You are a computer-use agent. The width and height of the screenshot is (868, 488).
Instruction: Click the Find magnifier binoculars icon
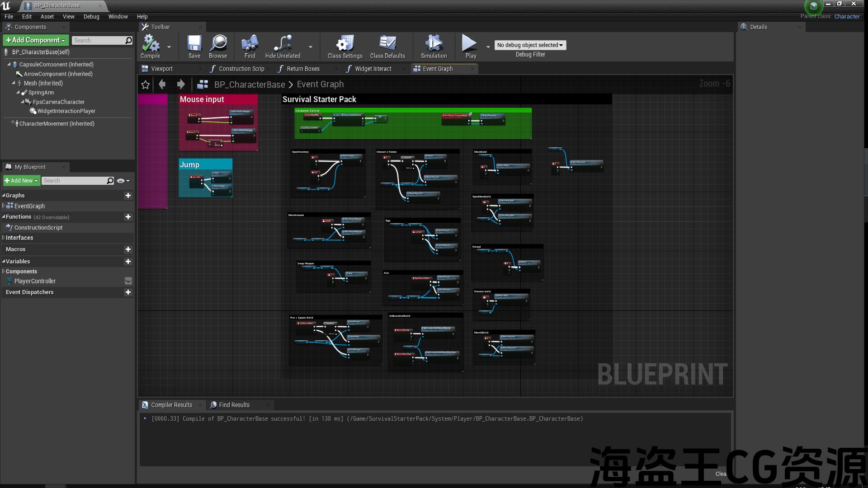250,43
